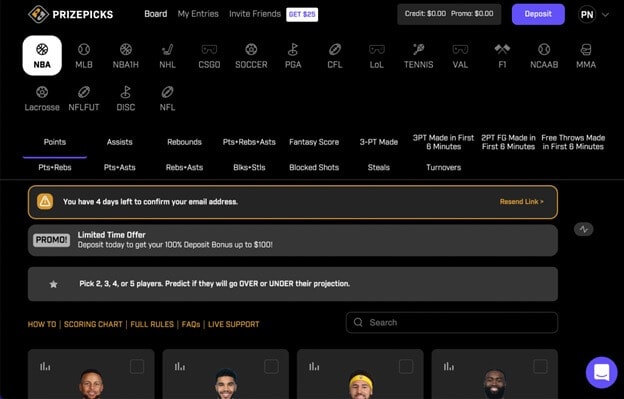This screenshot has width=624, height=399.
Task: Open the NFL league icon
Action: pyautogui.click(x=168, y=99)
